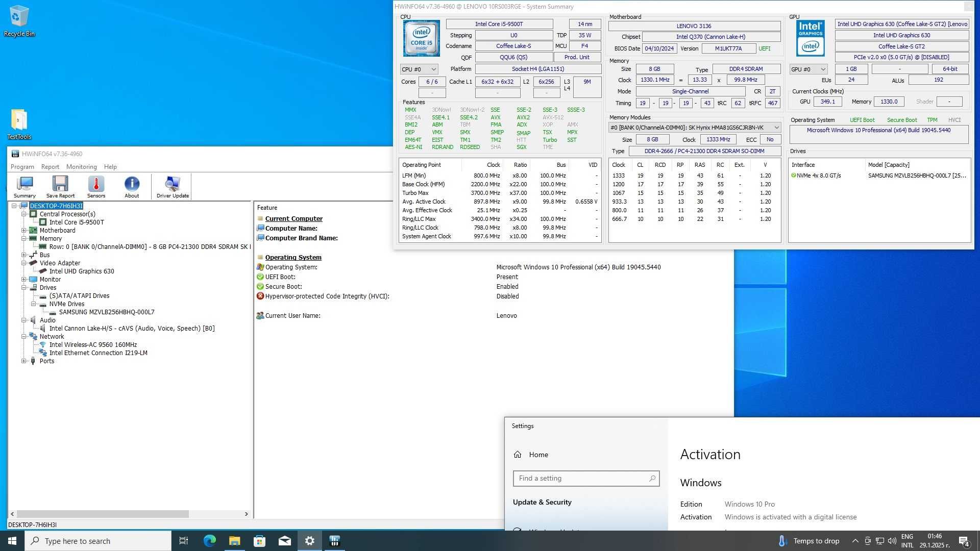Expand the Ports tree node
Viewport: 980px width, 551px height.
[x=23, y=361]
